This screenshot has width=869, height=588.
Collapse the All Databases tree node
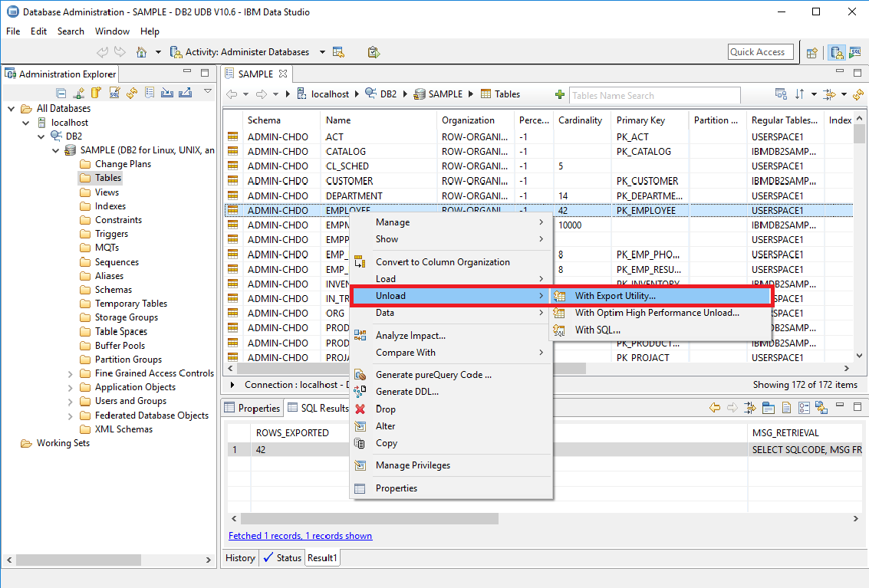coord(12,108)
